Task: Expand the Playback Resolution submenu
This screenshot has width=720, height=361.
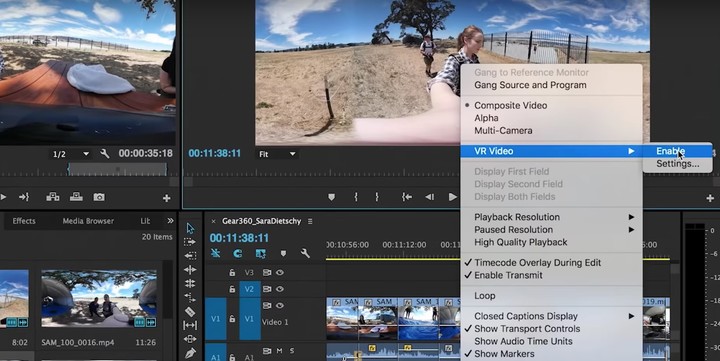Action: 551,217
